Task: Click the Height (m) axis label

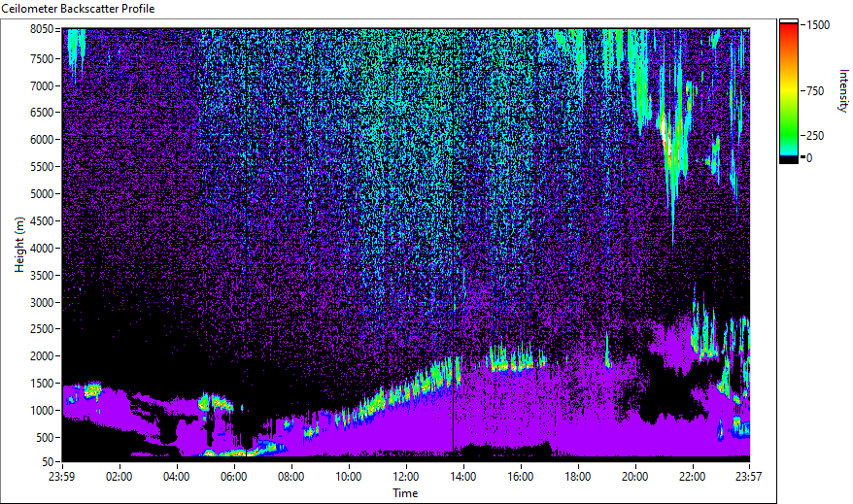Action: point(19,245)
